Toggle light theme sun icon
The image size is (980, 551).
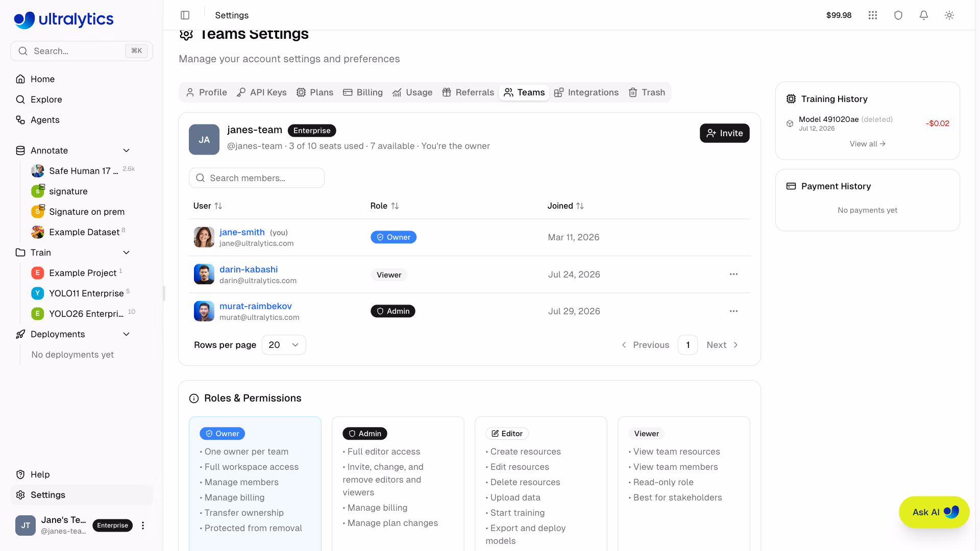pos(949,15)
